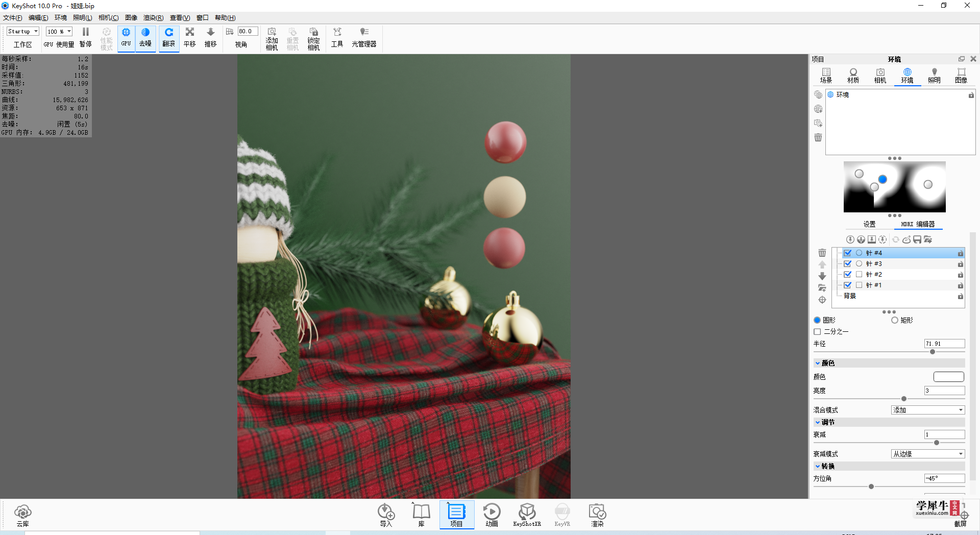Click the 亮度 brightness slider handle

tap(904, 399)
